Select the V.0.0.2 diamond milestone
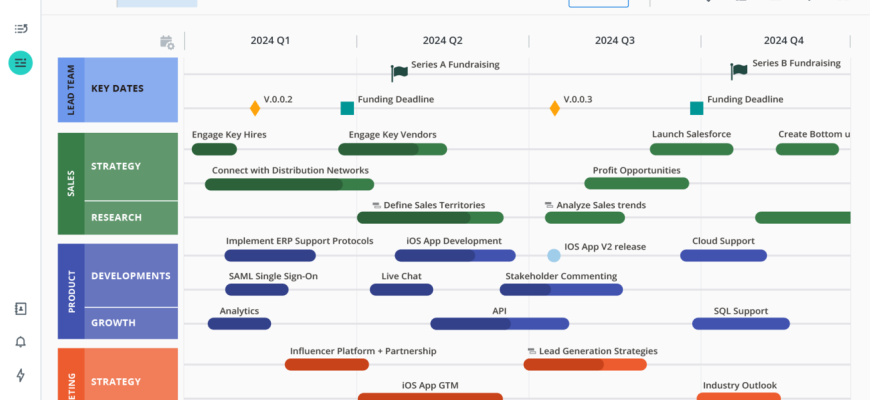This screenshot has height=400, width=870. [255, 108]
